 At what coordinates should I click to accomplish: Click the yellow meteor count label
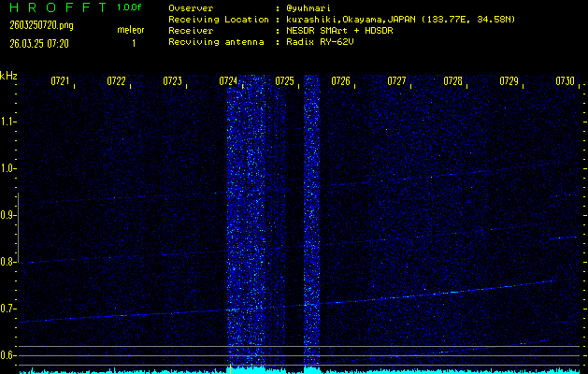tap(130, 30)
